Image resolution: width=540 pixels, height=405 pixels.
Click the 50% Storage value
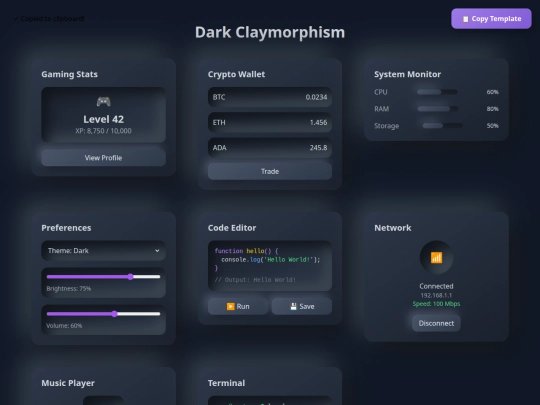pos(492,126)
